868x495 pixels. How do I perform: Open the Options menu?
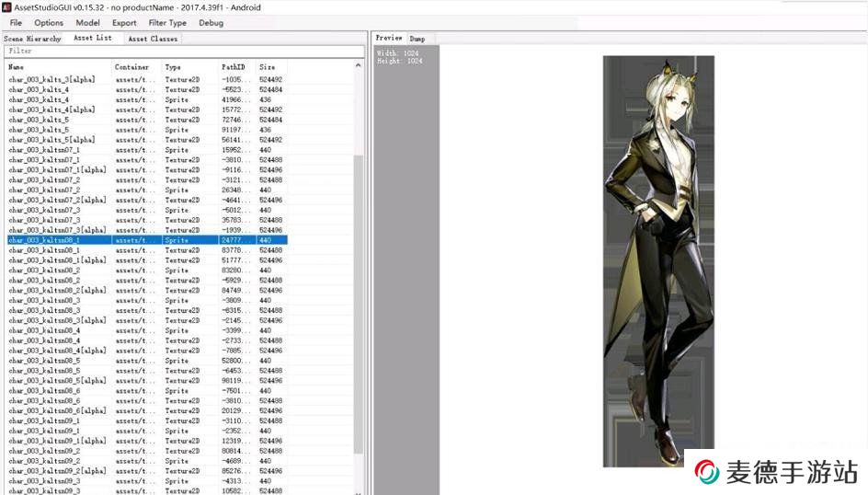click(x=49, y=23)
